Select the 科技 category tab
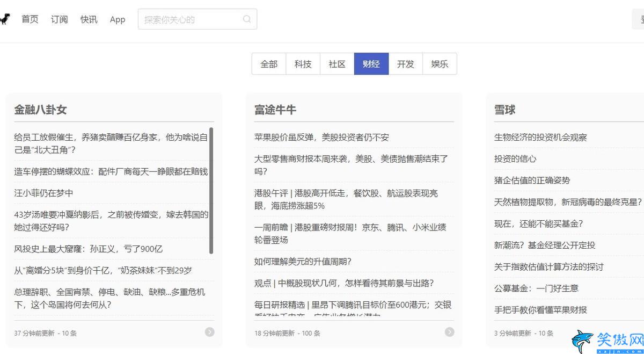 [303, 64]
